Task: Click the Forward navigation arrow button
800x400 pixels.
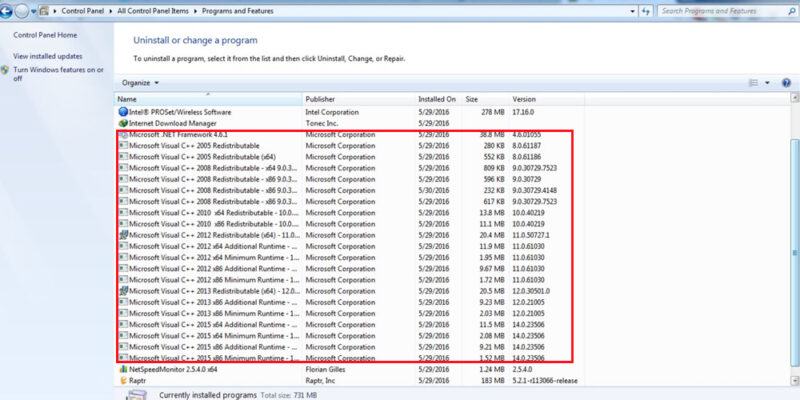Action: click(21, 11)
